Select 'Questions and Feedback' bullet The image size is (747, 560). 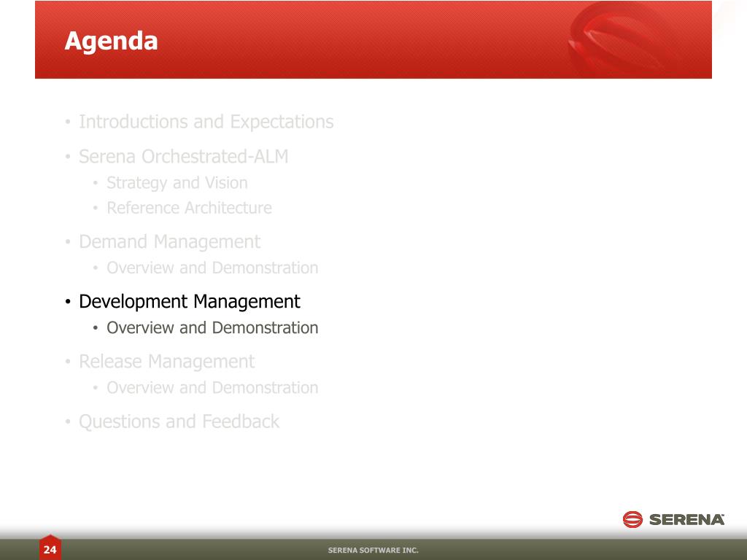[179, 422]
